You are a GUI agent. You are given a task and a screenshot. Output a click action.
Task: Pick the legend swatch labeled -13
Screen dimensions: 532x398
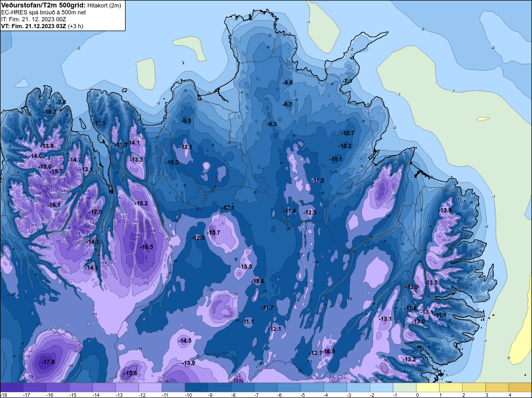point(127,387)
